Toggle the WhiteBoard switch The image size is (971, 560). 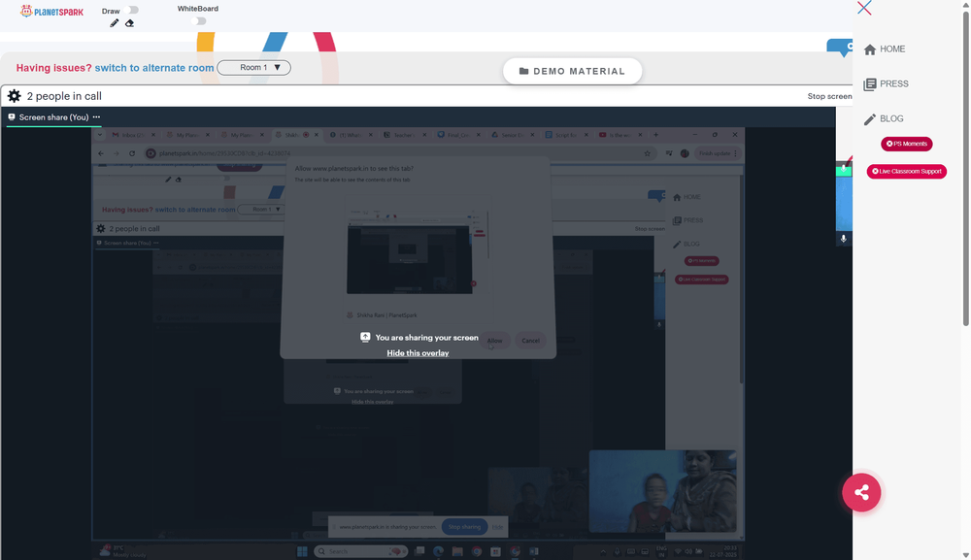[x=198, y=21]
